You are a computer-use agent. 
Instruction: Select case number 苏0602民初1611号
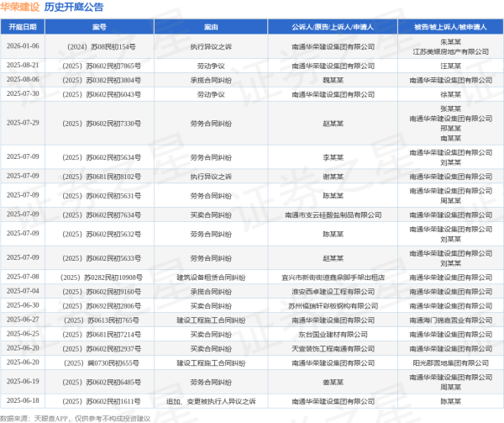click(x=102, y=402)
